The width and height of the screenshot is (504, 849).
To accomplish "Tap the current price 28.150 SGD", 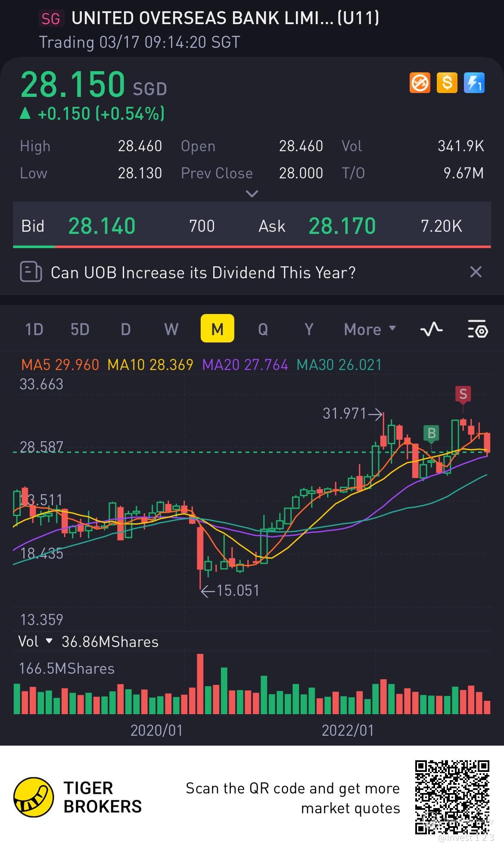I will tap(94, 84).
